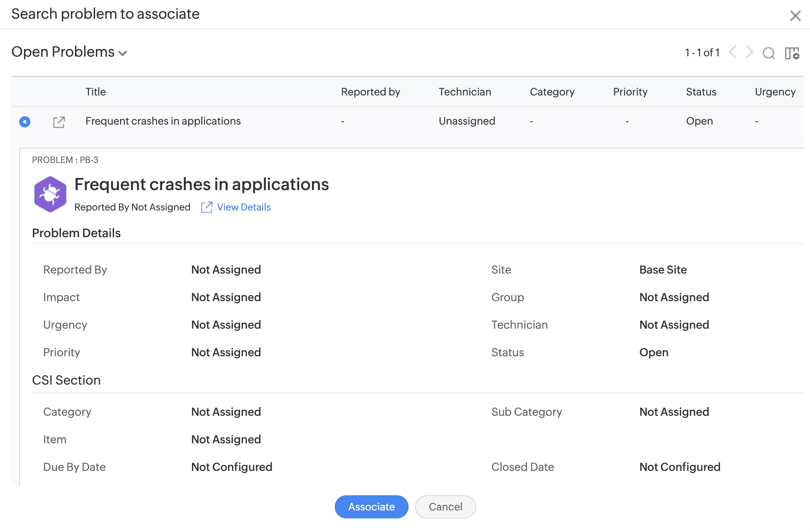The image size is (810, 532).
Task: Click the Status column header
Action: 701,92
